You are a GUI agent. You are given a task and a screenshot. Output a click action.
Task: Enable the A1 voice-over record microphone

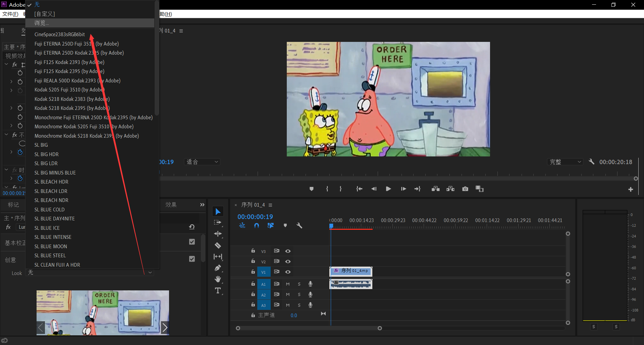(x=310, y=284)
